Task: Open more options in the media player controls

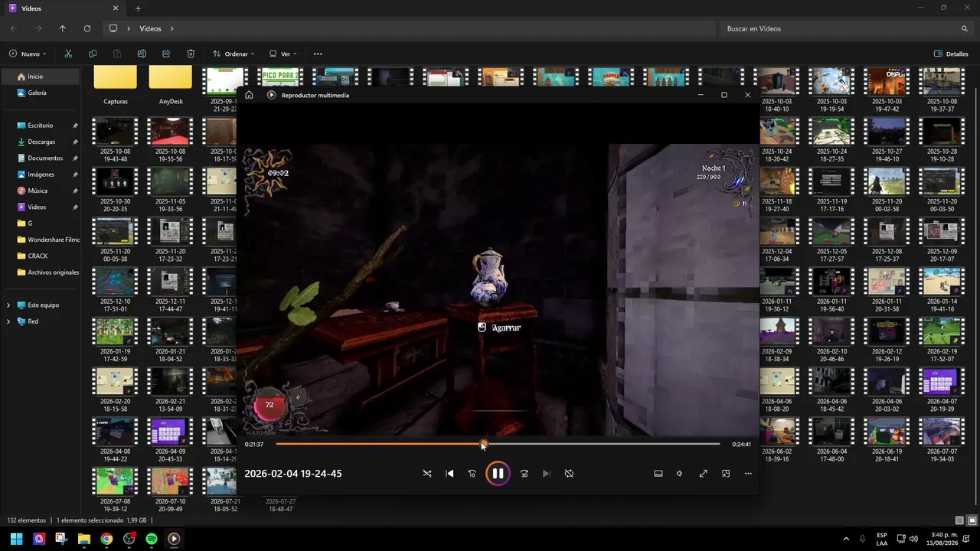Action: tap(748, 474)
